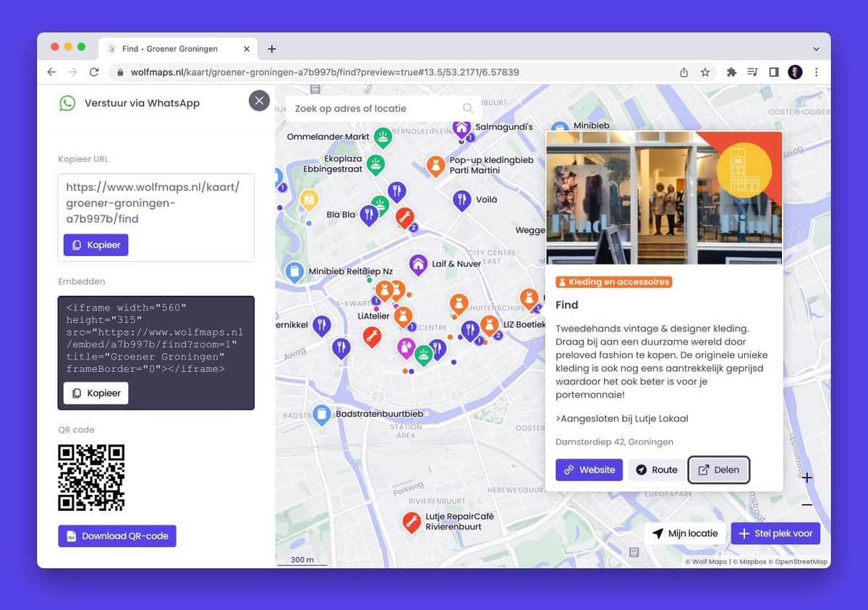Zoom in the map with plus icon
The height and width of the screenshot is (610, 868).
[807, 478]
